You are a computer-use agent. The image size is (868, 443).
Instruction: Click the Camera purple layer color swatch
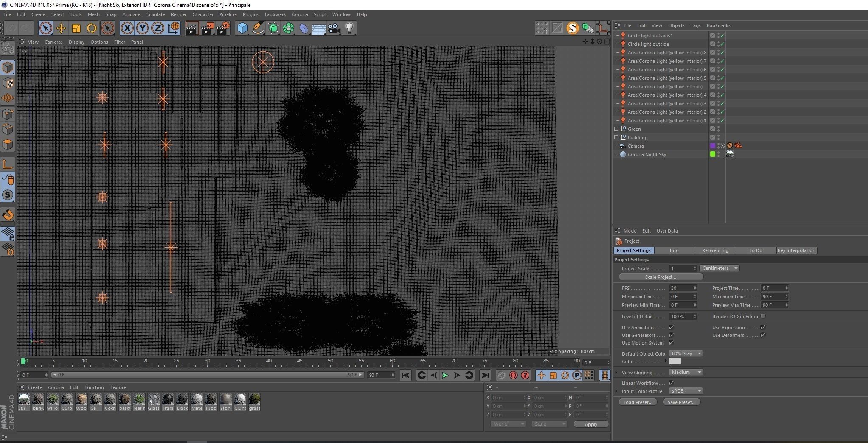[713, 146]
